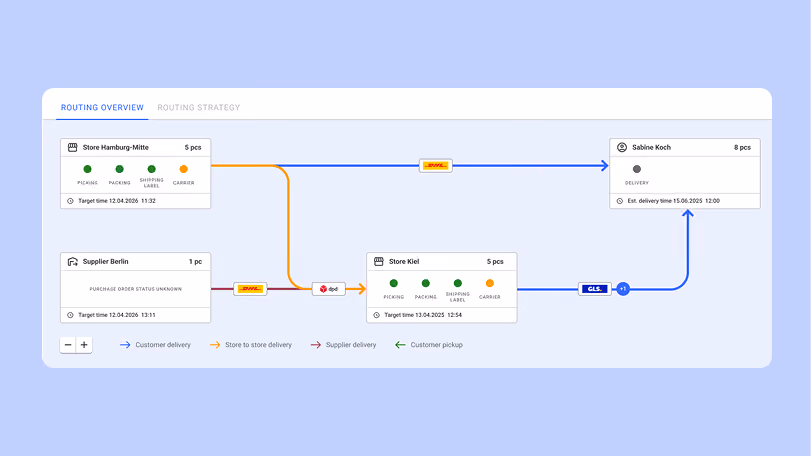Image resolution: width=811 pixels, height=456 pixels.
Task: Click the clock icon in Supplier Berlin target time
Action: pyautogui.click(x=70, y=315)
